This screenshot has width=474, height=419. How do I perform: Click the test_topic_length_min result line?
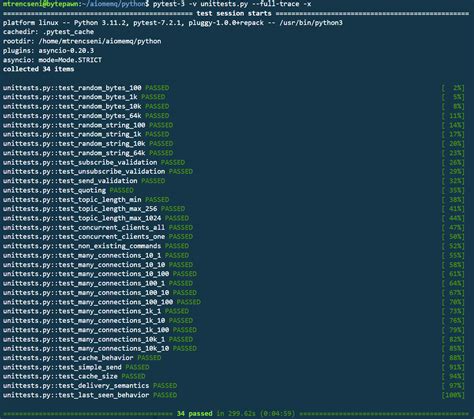pos(86,199)
